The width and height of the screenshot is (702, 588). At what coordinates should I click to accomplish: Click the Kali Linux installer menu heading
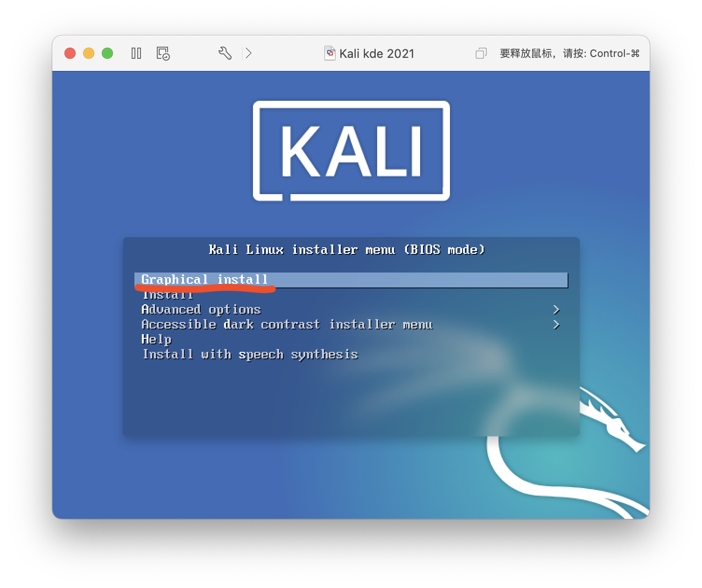pos(347,250)
